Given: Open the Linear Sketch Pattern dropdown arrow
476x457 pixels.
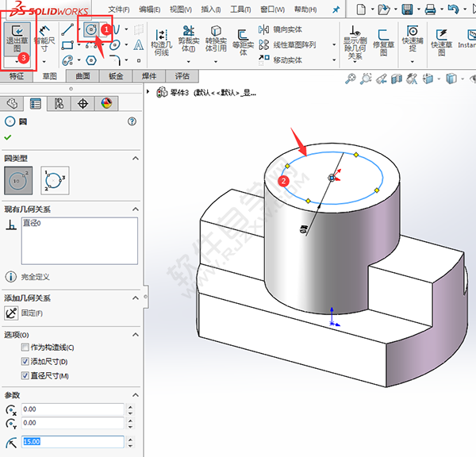Looking at the screenshot, I should 334,45.
